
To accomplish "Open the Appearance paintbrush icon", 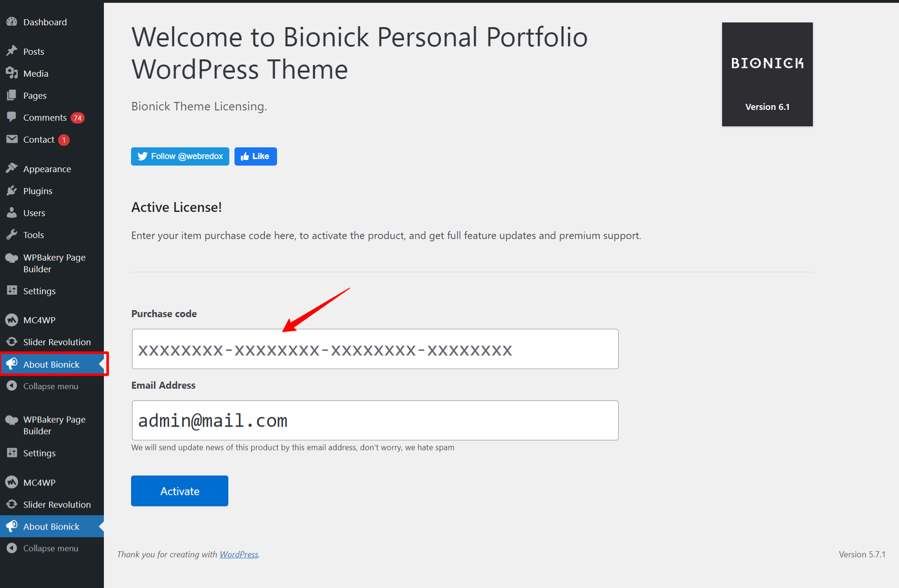I will [x=12, y=168].
